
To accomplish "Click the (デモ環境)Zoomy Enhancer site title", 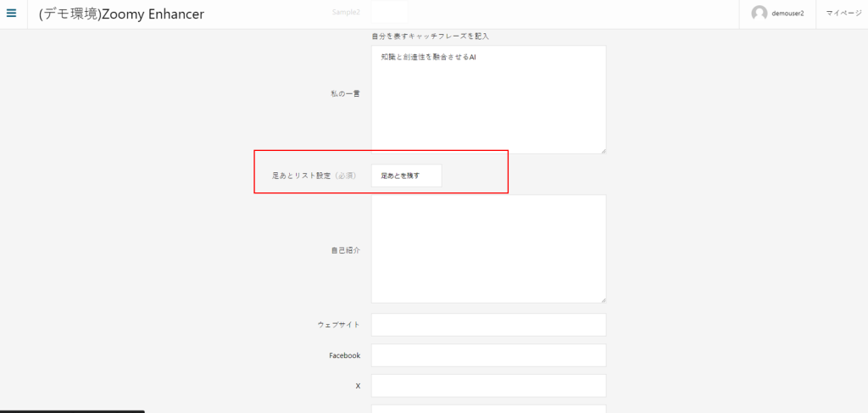I will tap(121, 14).
